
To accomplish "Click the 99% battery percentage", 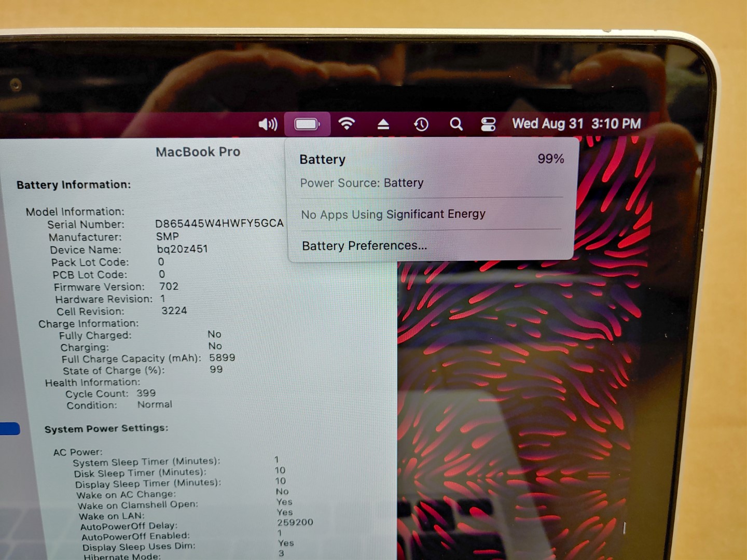I will 551,159.
